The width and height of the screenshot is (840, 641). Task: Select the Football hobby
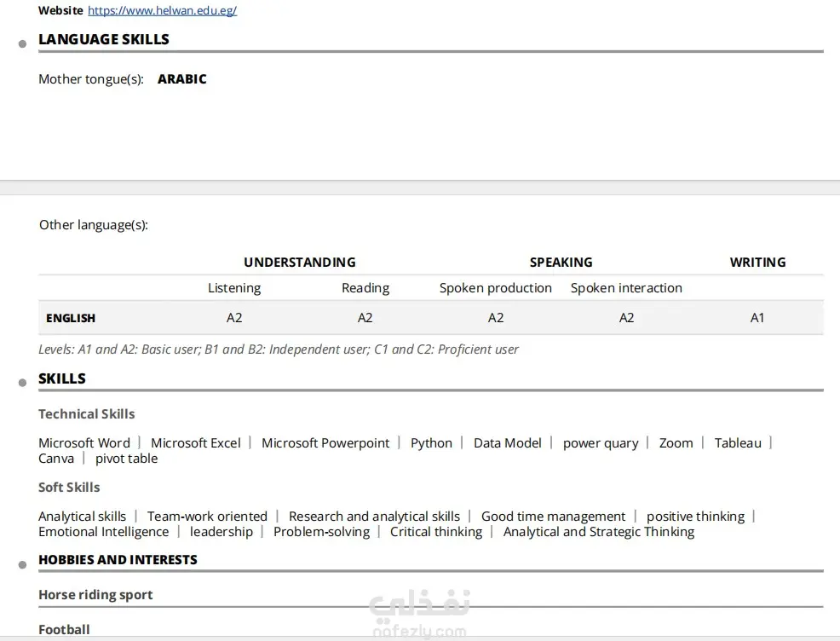click(64, 629)
